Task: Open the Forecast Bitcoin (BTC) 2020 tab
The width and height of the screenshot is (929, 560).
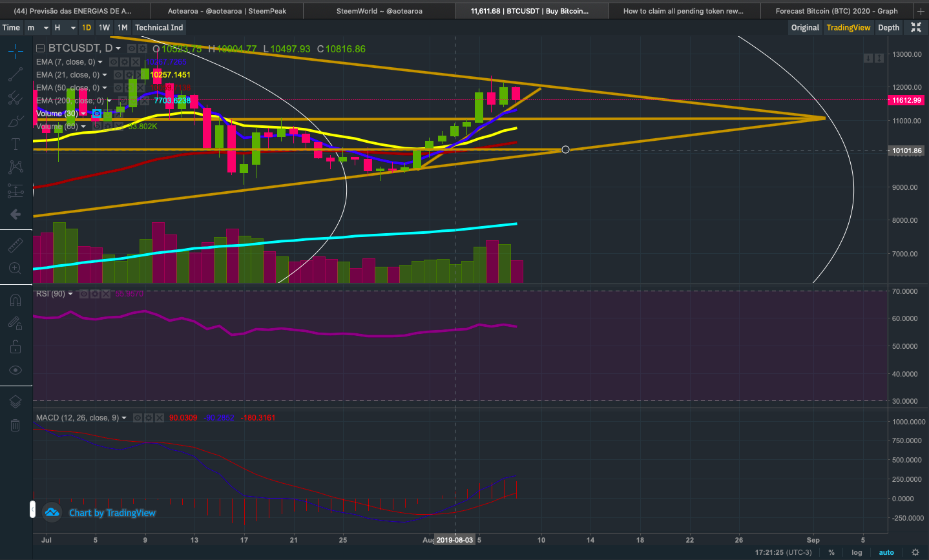Action: tap(837, 11)
